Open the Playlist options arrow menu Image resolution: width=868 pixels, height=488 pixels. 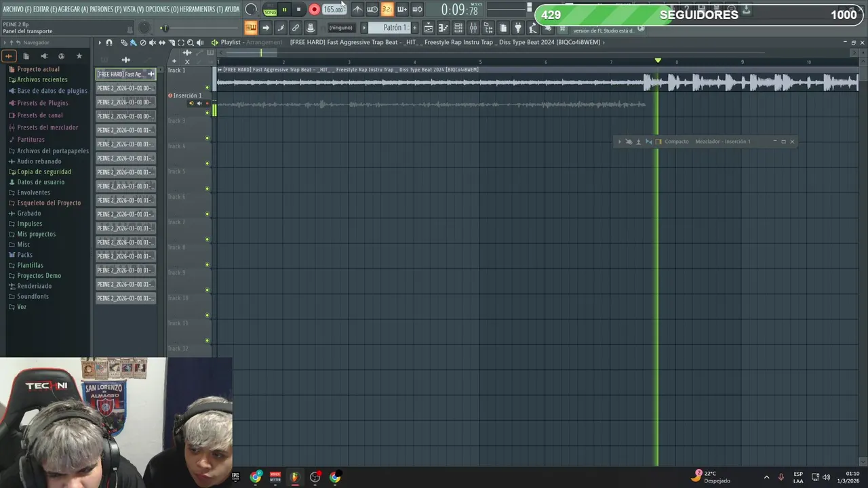100,42
